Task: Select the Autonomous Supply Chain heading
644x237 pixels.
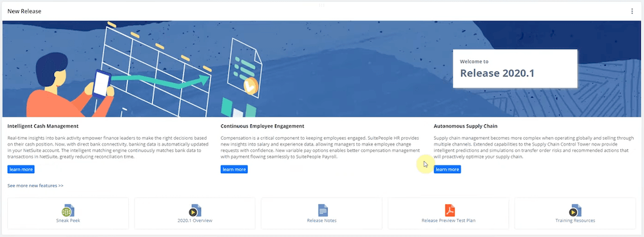Action: point(466,126)
